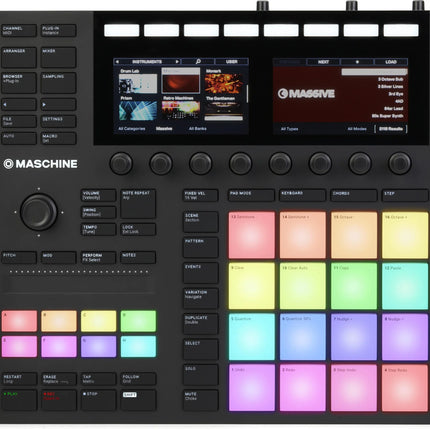Select the star favorite tab on right display

coord(357,62)
